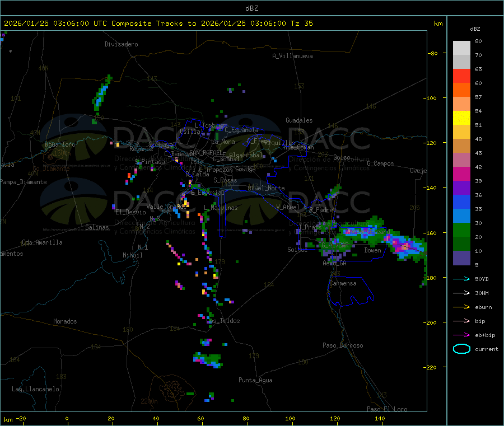
Task: Click the A_Villanueva place label
Action: click(292, 56)
